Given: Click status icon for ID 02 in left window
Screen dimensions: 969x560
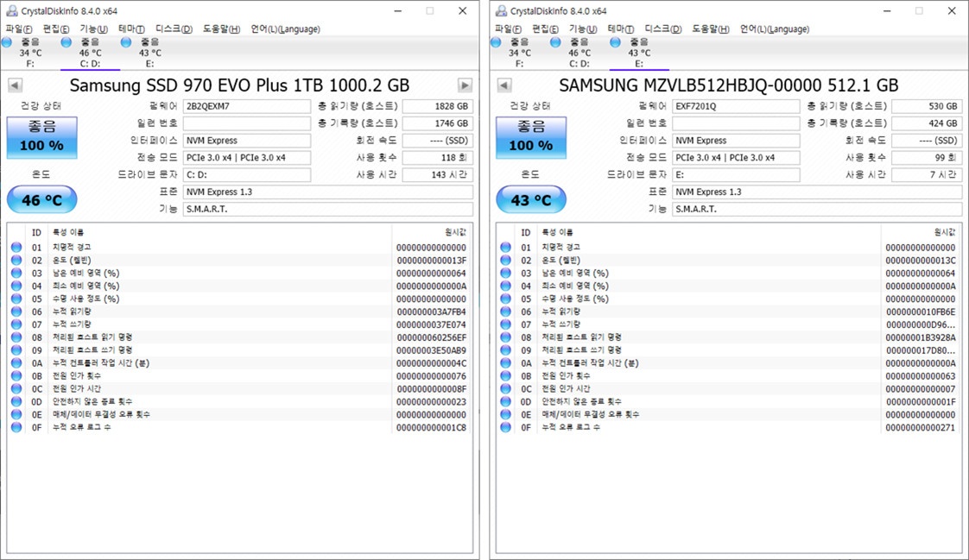Looking at the screenshot, I should (16, 260).
